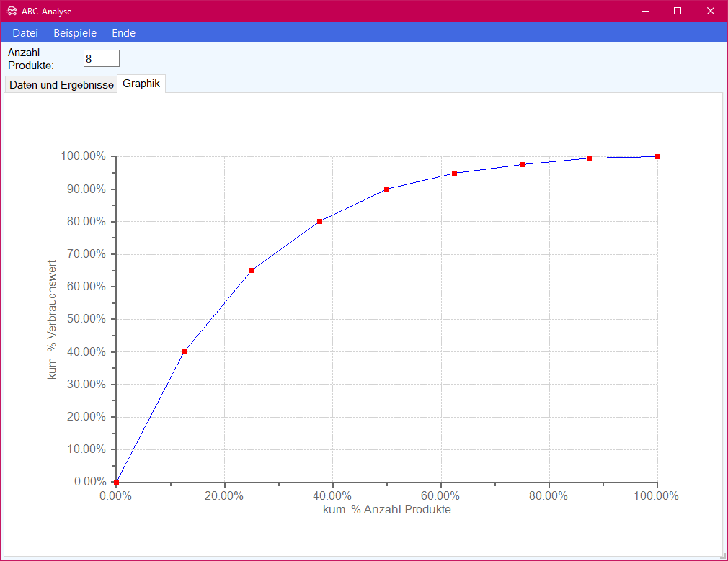728x561 pixels.
Task: Click the red data point at 40% Verbrauchswert
Action: click(185, 351)
